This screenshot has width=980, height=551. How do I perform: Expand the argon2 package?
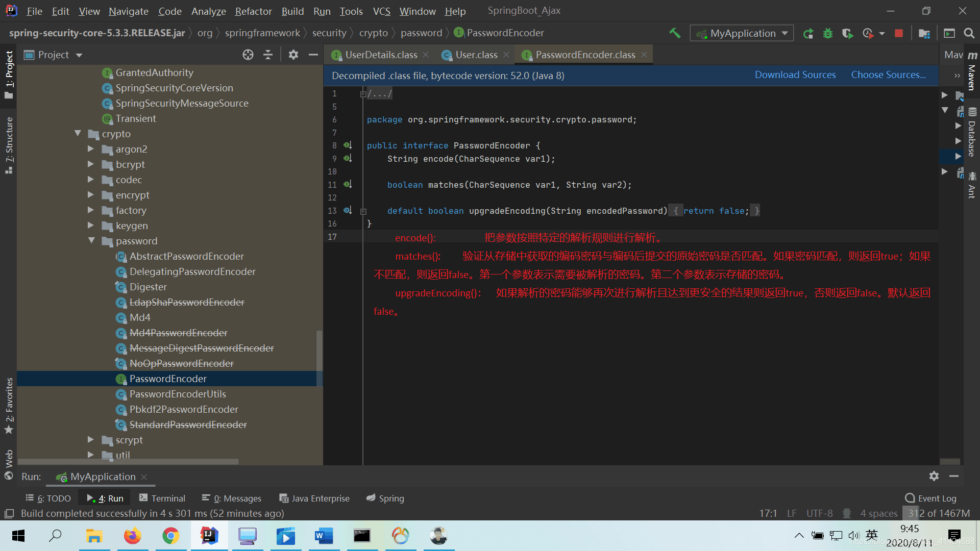(x=91, y=149)
